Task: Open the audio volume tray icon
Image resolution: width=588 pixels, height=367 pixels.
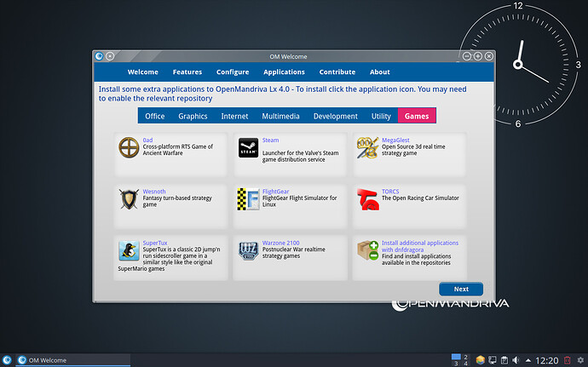Action: click(x=516, y=360)
